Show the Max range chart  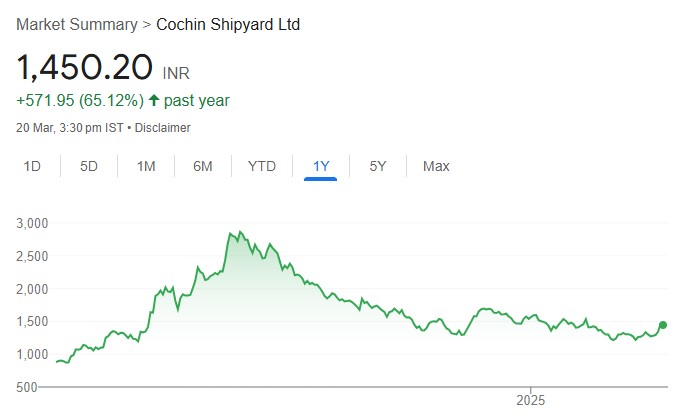436,166
